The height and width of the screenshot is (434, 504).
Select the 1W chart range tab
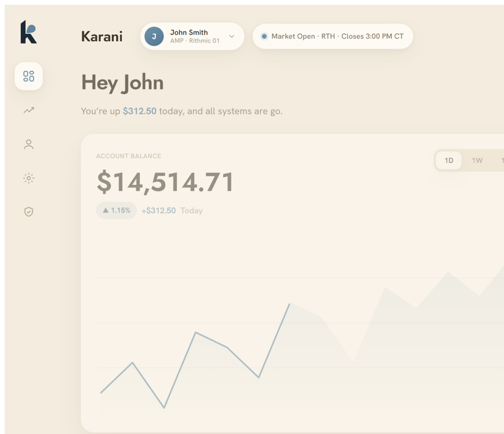pos(477,160)
